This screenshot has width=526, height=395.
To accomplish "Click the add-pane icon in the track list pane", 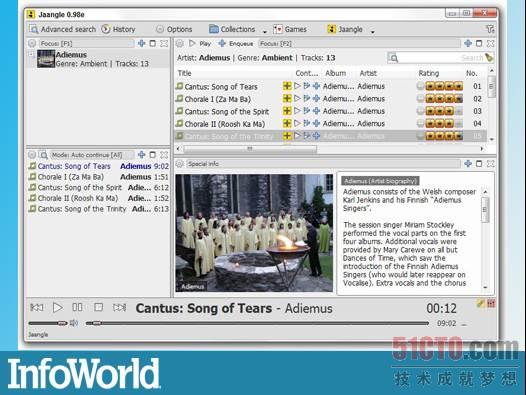I will [468, 43].
